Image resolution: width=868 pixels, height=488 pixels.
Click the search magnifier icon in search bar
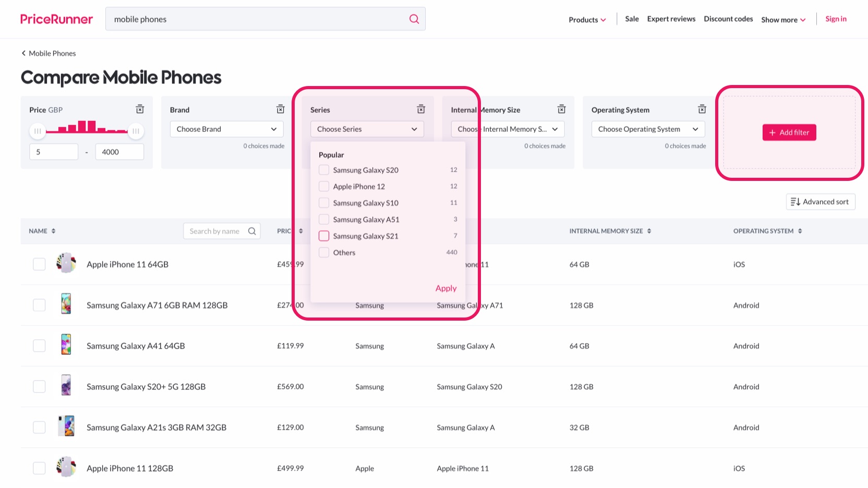[414, 19]
